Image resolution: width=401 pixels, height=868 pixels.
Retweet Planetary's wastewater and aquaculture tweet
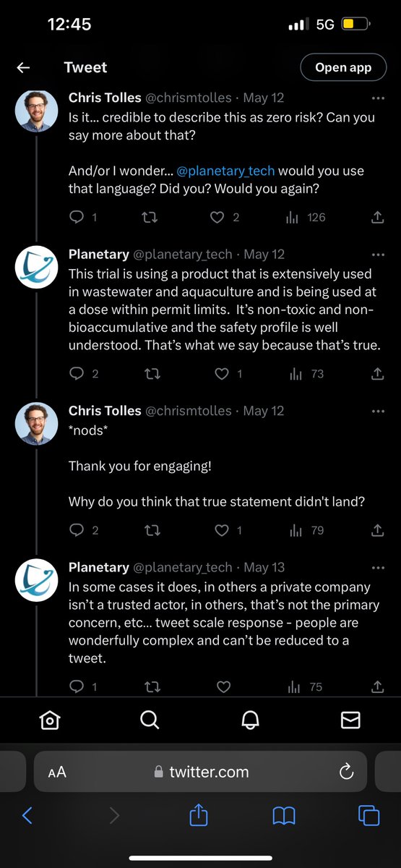152,374
